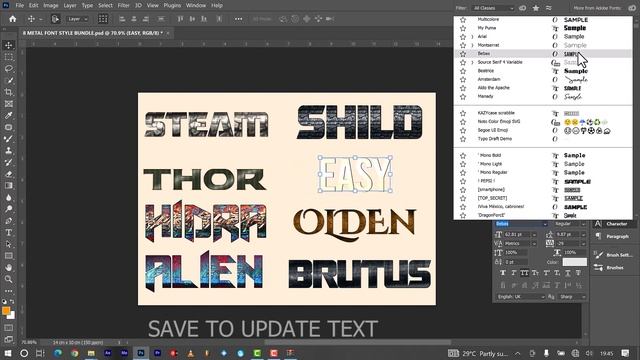The image size is (640, 360).
Task: Expand Source Serif 4 Variable family
Action: (473, 62)
